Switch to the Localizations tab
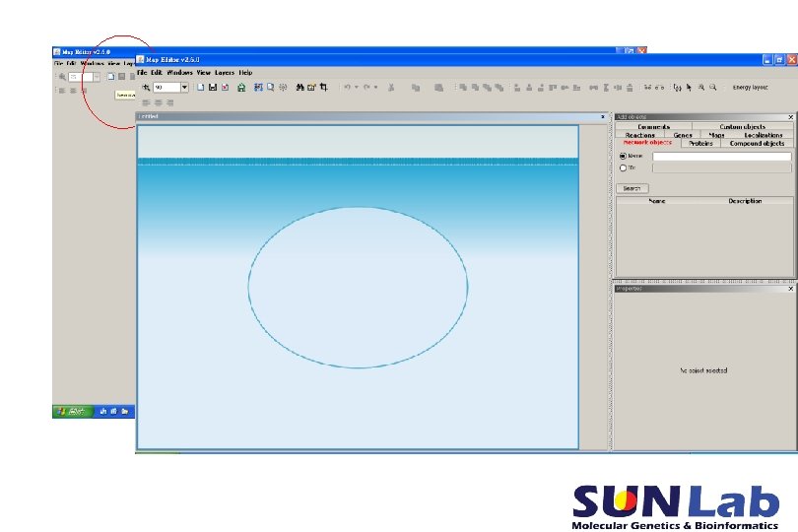 (763, 135)
